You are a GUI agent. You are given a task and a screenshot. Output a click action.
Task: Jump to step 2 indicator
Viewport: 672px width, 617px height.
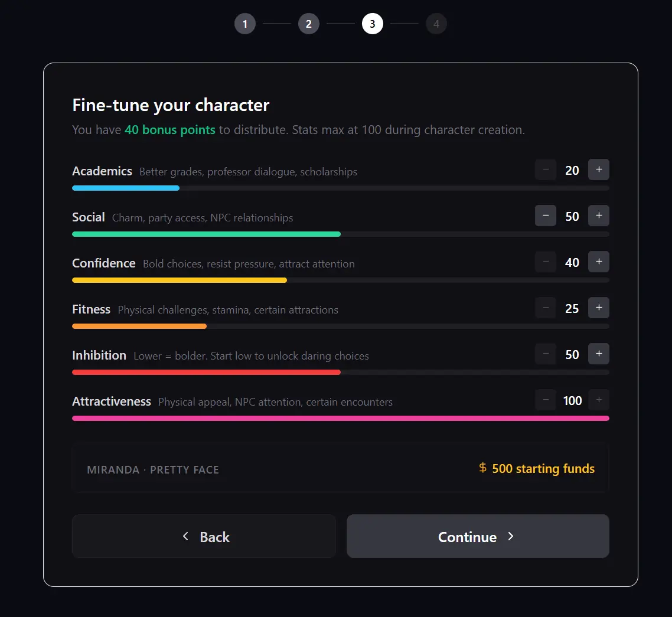[x=309, y=24]
